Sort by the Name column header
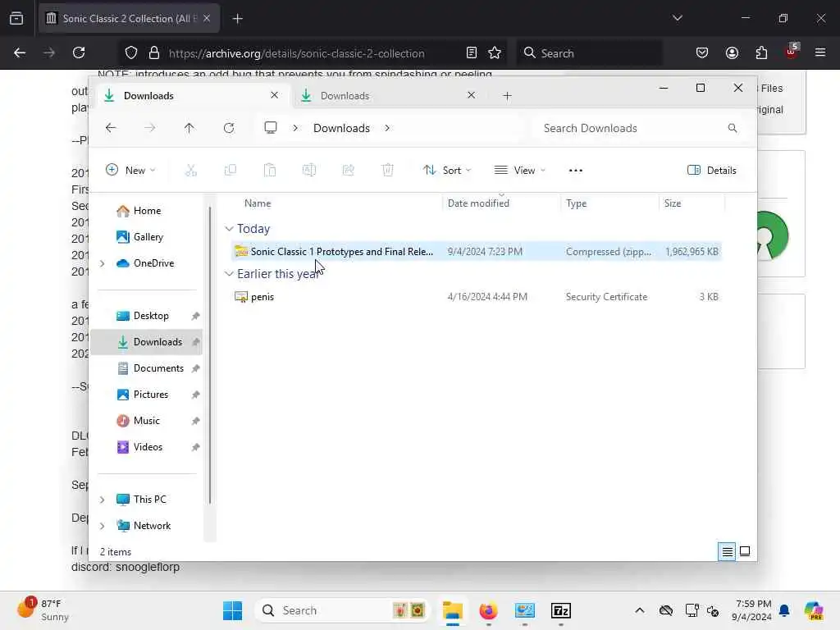This screenshot has width=840, height=630. click(x=257, y=203)
